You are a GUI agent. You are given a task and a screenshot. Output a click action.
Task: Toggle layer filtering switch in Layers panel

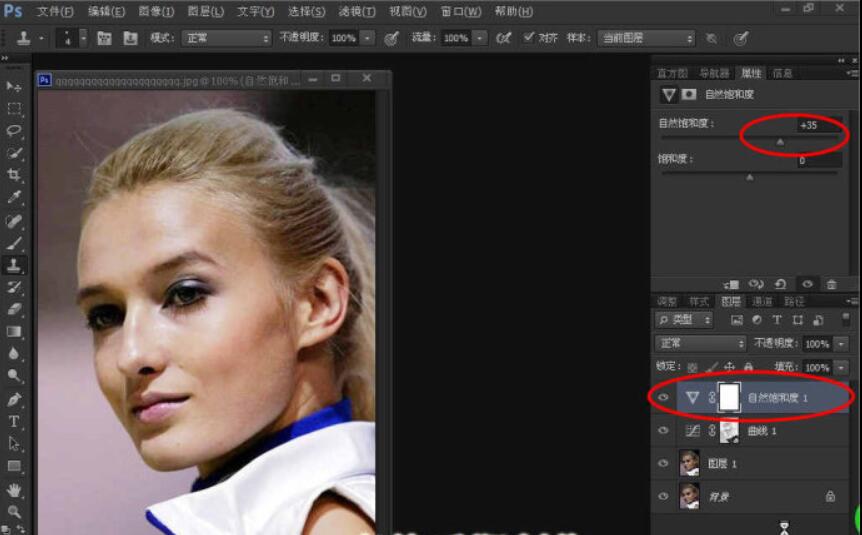pos(846,319)
